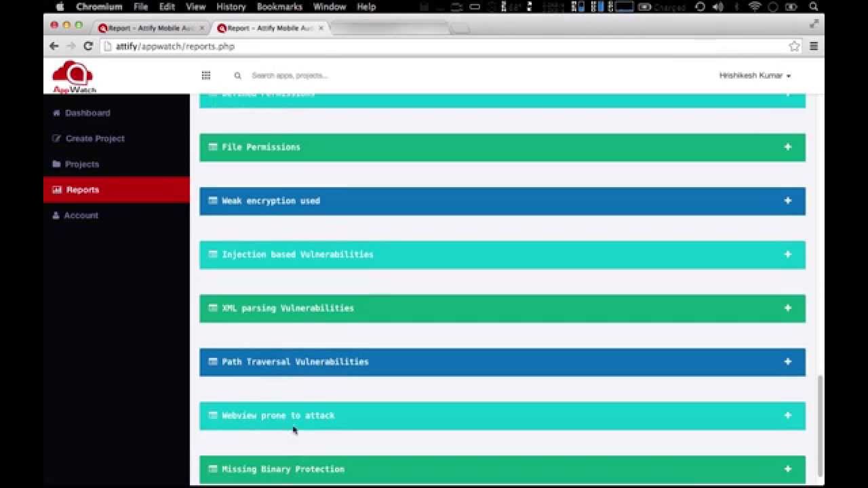Toggle fullscreen with window corner arrows

pyautogui.click(x=814, y=24)
